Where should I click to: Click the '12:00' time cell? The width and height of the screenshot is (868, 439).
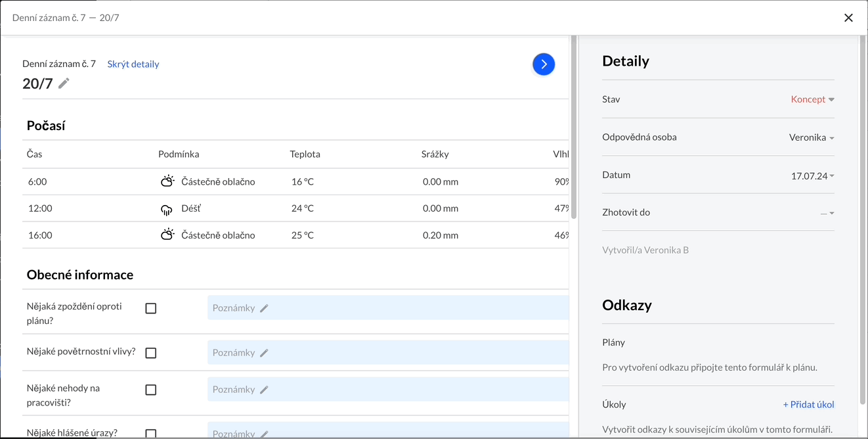click(40, 208)
